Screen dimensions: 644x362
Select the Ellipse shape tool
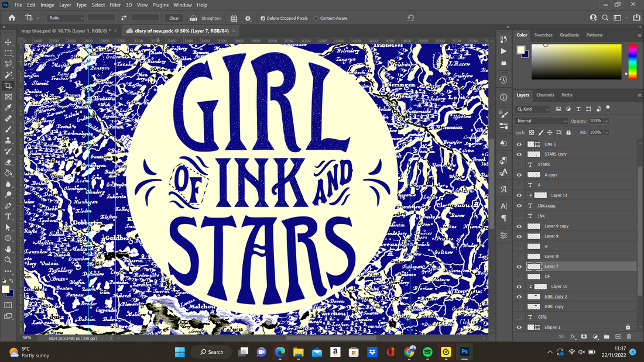coord(8,238)
